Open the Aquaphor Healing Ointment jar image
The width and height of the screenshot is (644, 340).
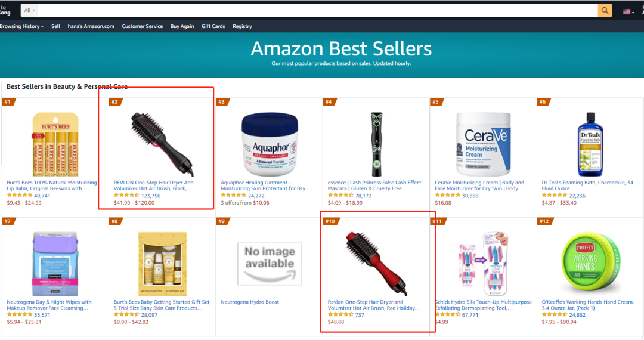(x=270, y=144)
